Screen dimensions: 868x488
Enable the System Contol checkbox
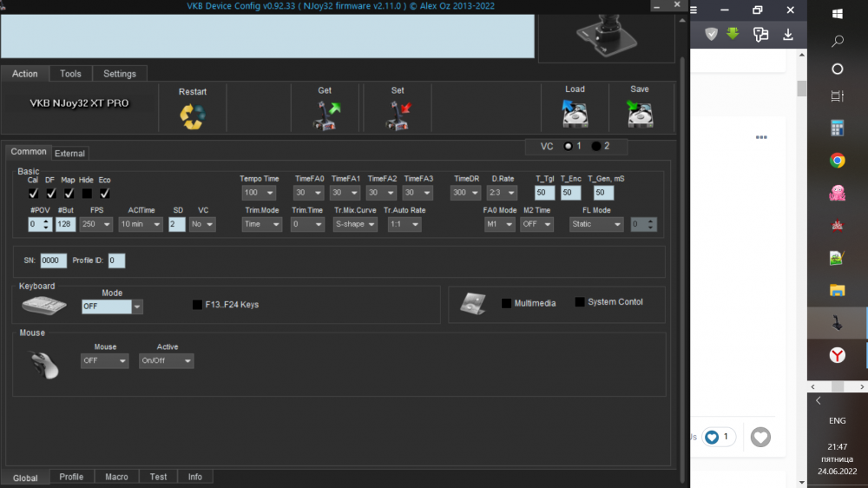(x=580, y=302)
